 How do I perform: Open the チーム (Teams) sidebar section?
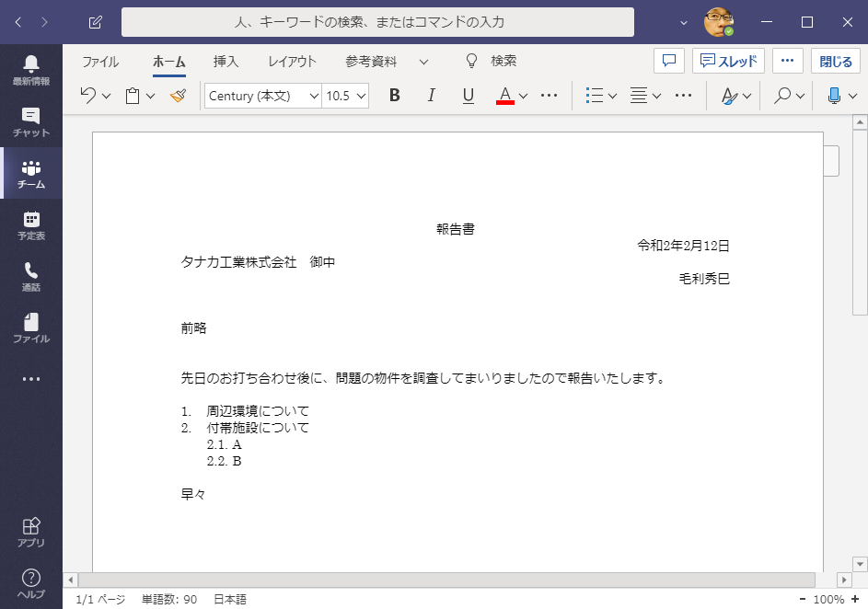[x=31, y=174]
